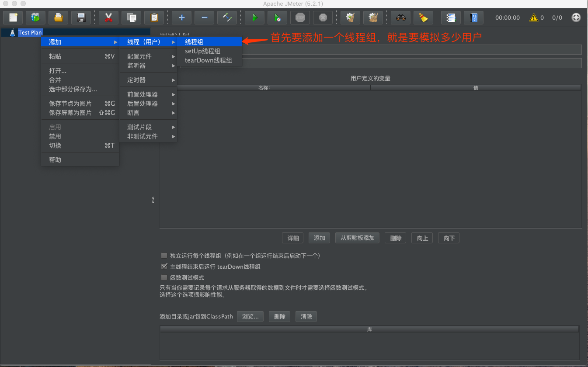Open the 添加 submenu in context menu
The height and width of the screenshot is (367, 588).
[x=80, y=42]
